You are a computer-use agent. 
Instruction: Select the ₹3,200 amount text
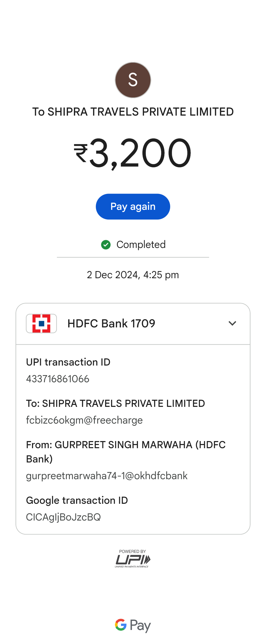point(133,153)
